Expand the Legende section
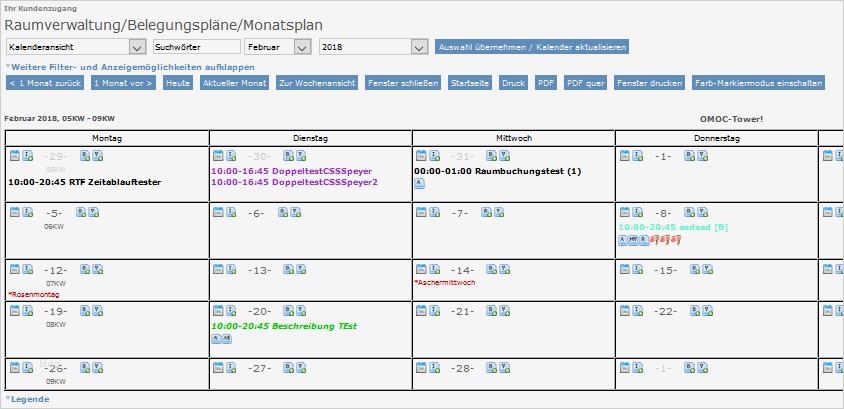Viewport: 844px width, 409px height. (x=27, y=399)
